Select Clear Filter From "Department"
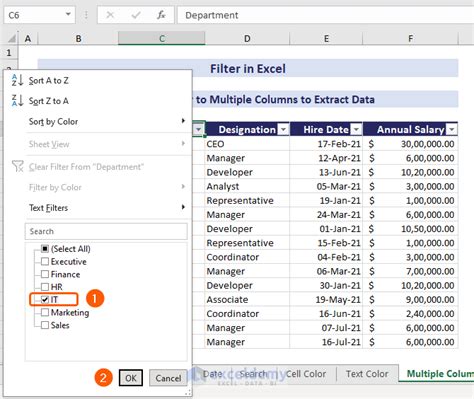The width and height of the screenshot is (474, 399). [x=86, y=167]
